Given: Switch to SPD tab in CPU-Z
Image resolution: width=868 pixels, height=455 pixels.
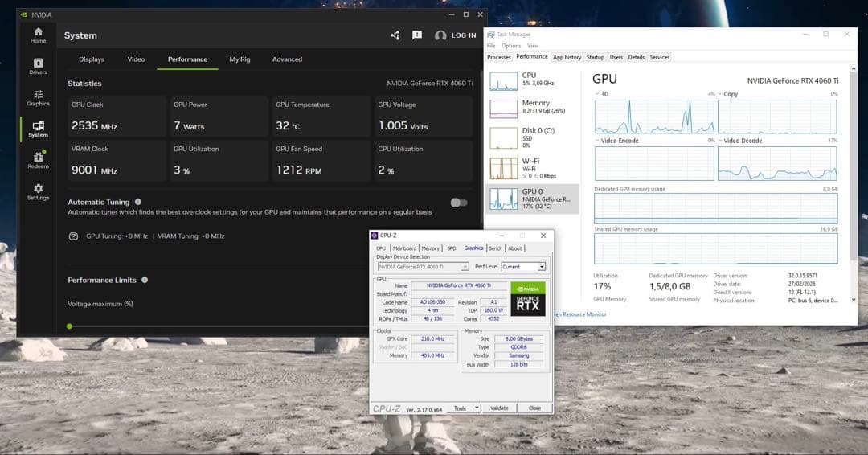Looking at the screenshot, I should (451, 248).
